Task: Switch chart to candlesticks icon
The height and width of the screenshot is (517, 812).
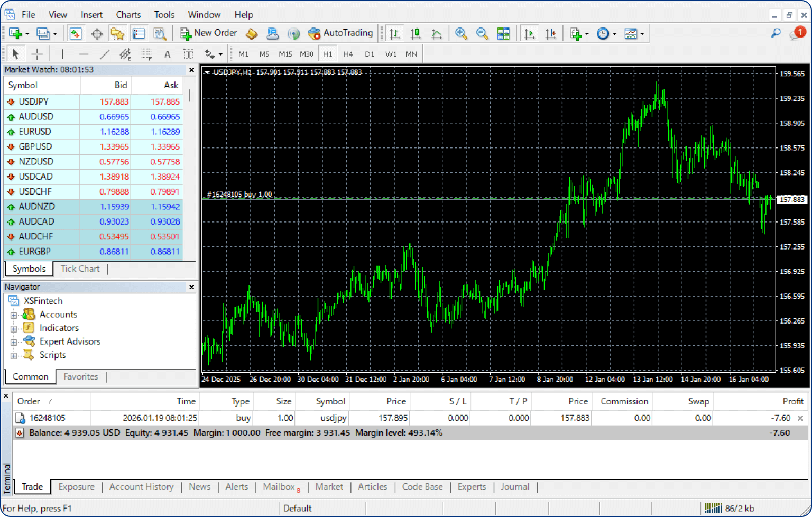Action: click(x=416, y=33)
